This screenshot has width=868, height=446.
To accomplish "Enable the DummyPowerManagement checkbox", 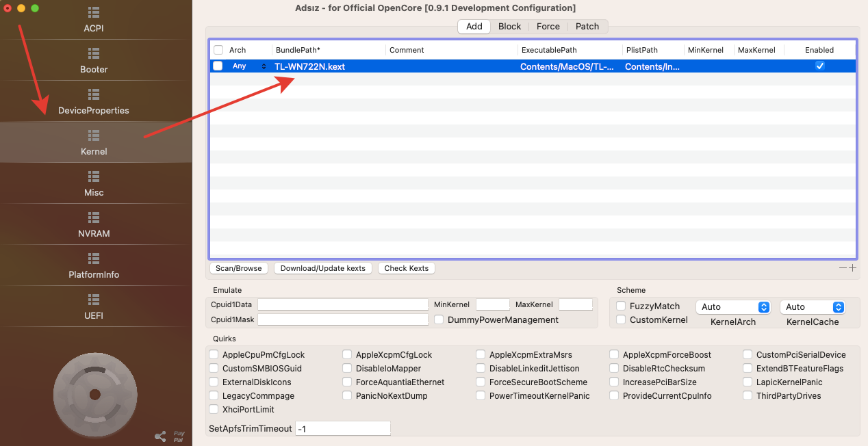I will 439,319.
